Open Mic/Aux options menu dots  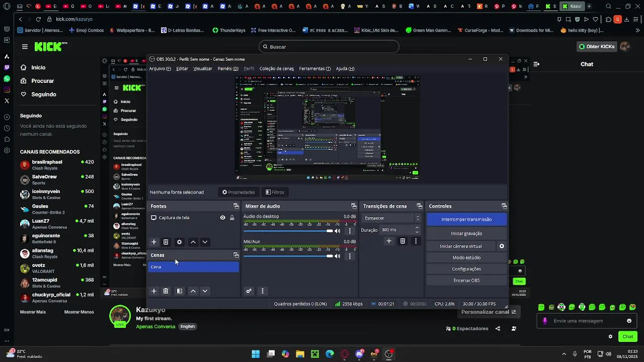[350, 256]
